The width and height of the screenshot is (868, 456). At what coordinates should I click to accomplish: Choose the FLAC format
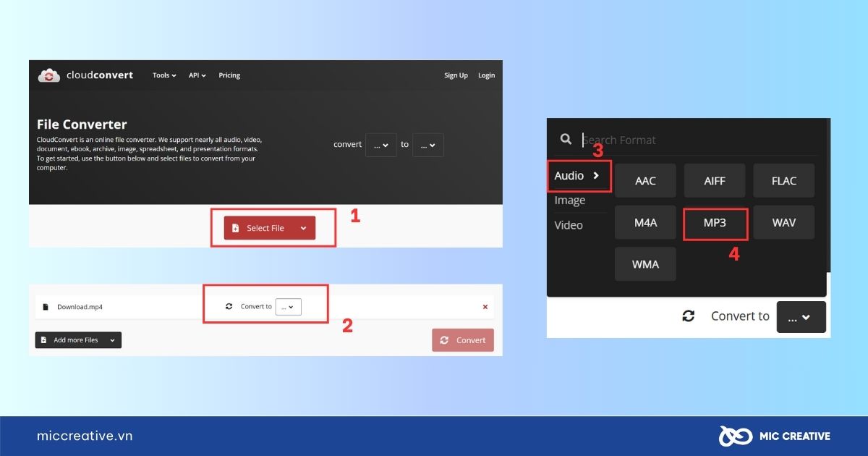[784, 181]
